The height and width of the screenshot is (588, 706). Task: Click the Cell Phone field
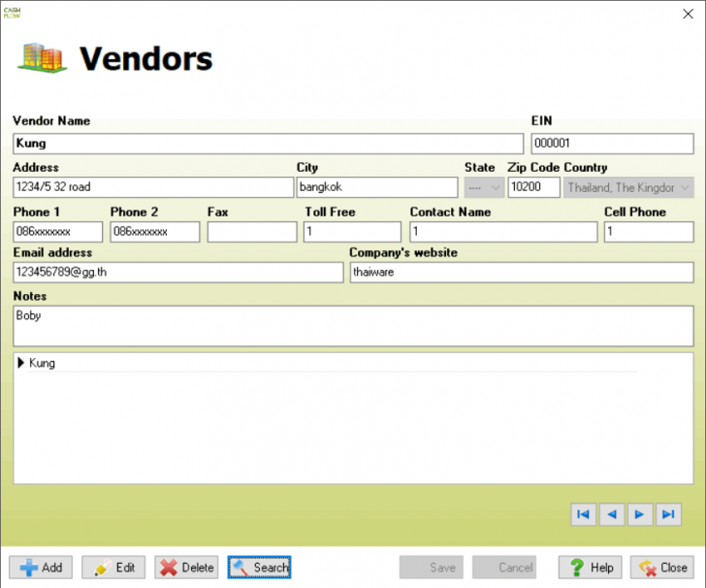pos(649,232)
